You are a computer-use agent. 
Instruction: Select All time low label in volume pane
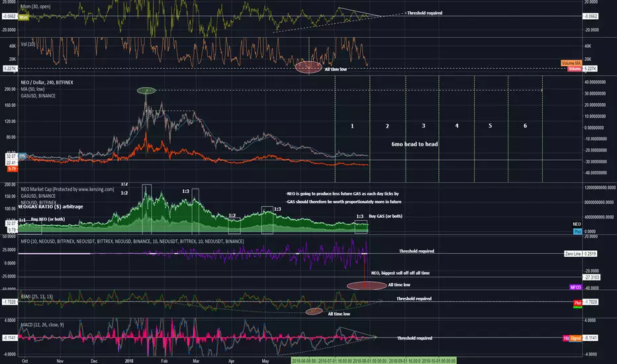[x=336, y=69]
